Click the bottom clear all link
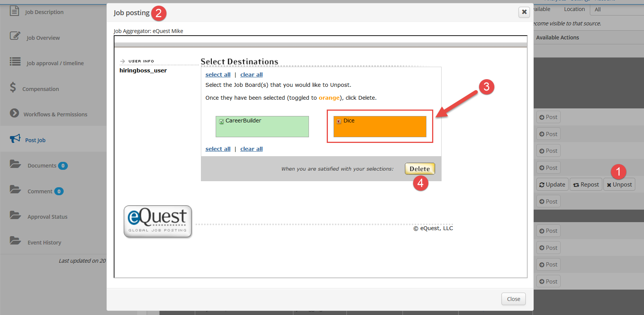This screenshot has width=644, height=315. coord(251,149)
